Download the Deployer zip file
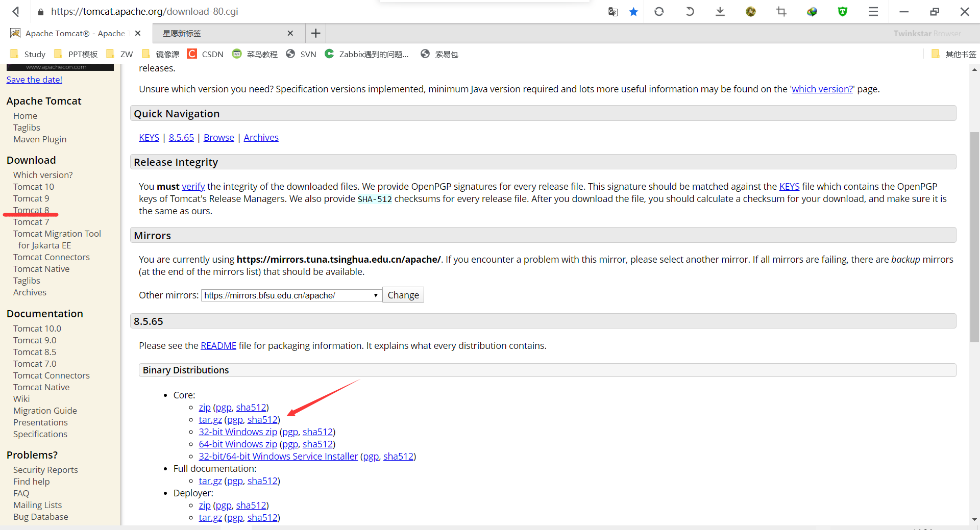The image size is (980, 530). point(205,505)
